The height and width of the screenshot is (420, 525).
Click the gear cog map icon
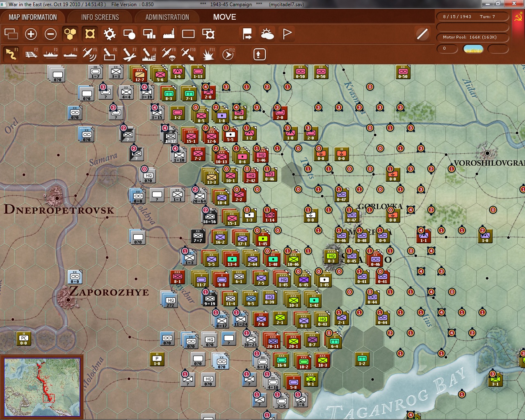(x=110, y=34)
